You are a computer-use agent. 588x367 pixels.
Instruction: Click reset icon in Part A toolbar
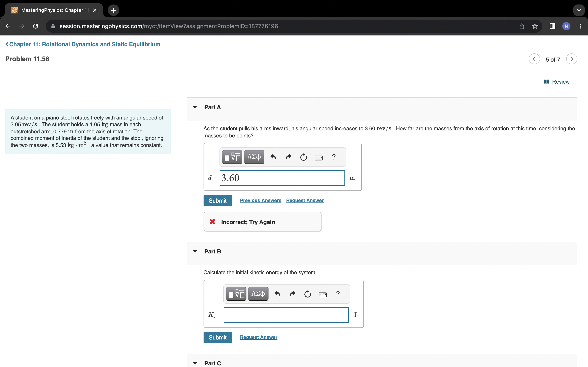[303, 157]
